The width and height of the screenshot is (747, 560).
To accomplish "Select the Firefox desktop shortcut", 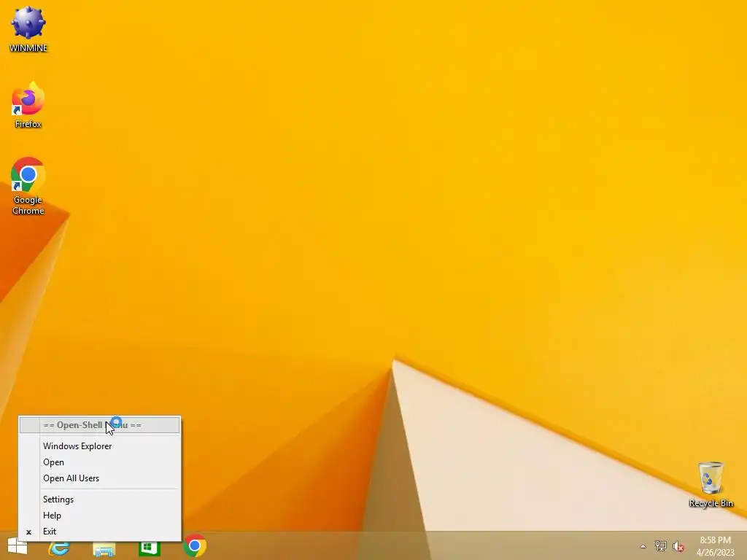I will (28, 105).
